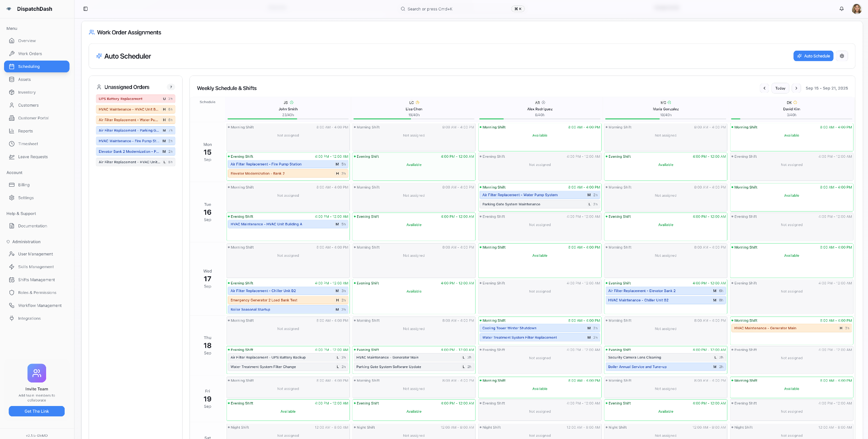Click the Leave Requests icon
Screen dimensions: 868x439
[x=12, y=157]
